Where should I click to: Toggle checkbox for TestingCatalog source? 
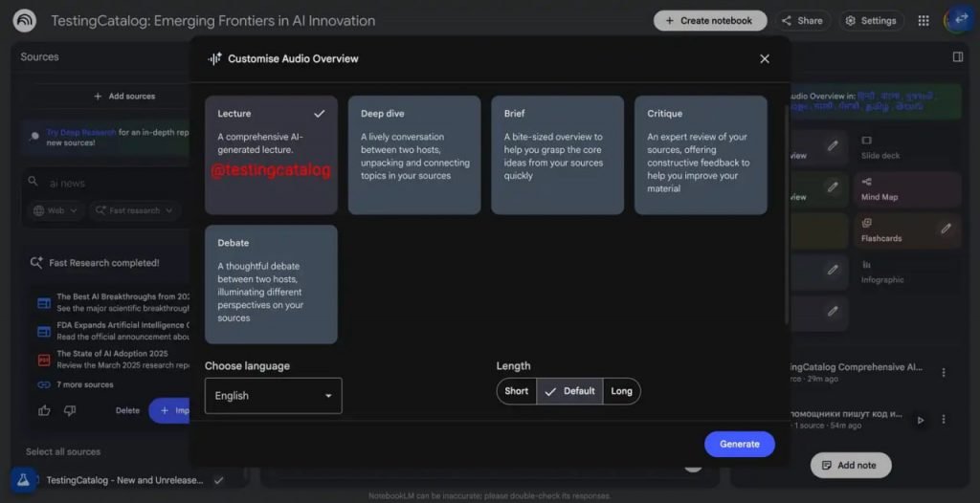tap(218, 480)
